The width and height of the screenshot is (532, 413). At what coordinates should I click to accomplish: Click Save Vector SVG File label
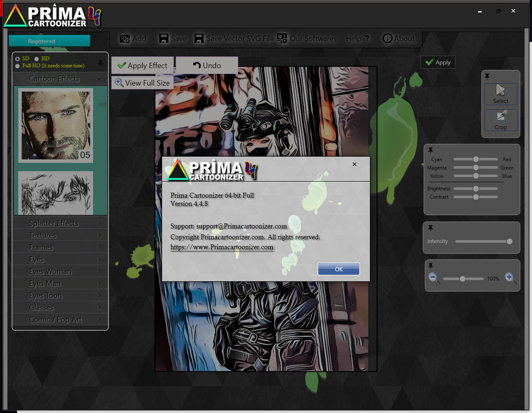click(x=240, y=39)
